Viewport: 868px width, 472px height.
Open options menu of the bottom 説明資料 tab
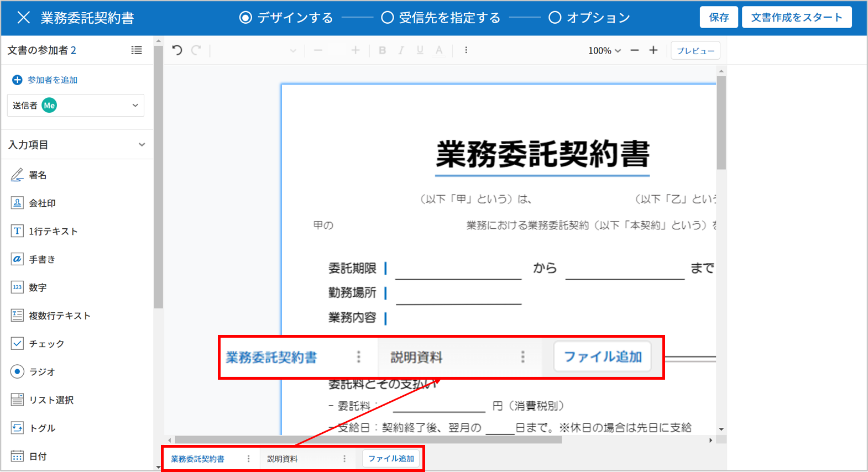point(344,459)
